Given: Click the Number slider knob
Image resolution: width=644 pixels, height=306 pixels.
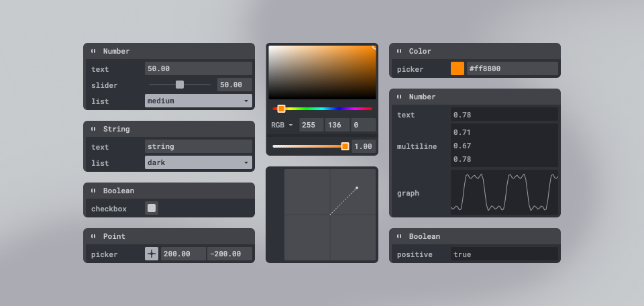Looking at the screenshot, I should click(180, 85).
